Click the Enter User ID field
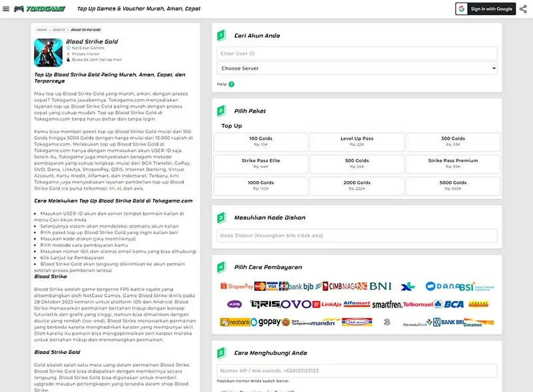This screenshot has width=533, height=392. coord(356,53)
